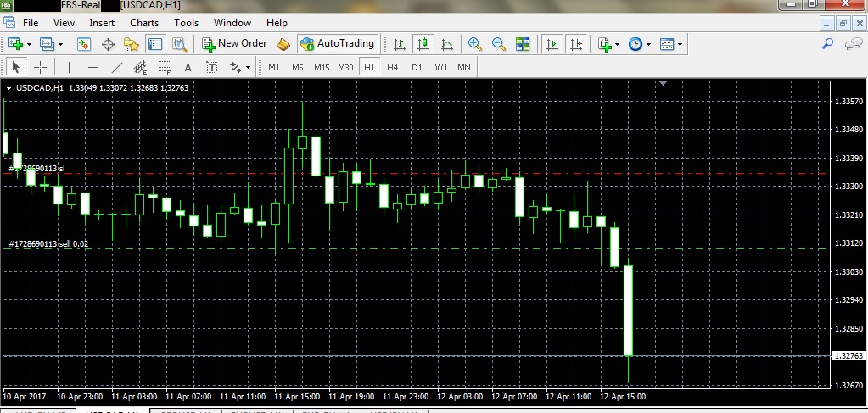Click the current price 1.32763 label
868x413 pixels.
(849, 356)
